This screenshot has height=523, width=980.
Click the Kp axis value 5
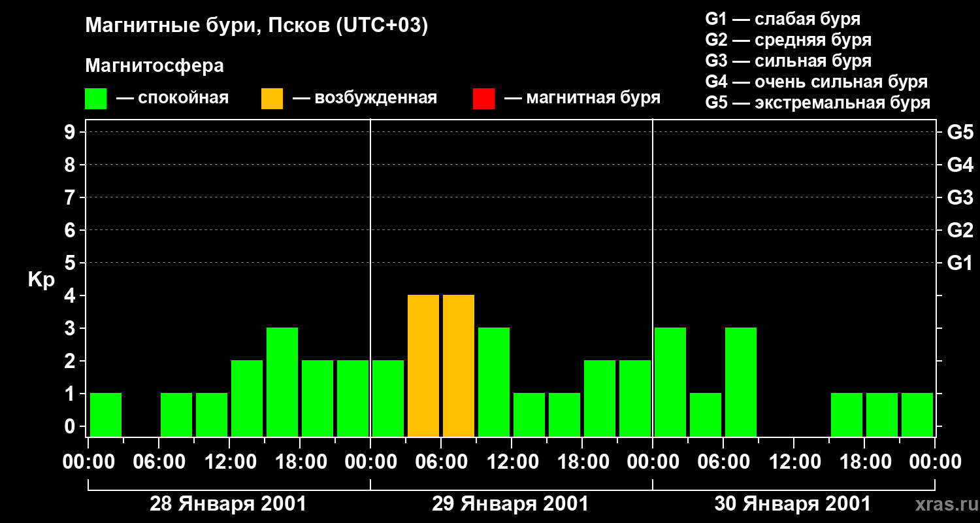tap(71, 263)
